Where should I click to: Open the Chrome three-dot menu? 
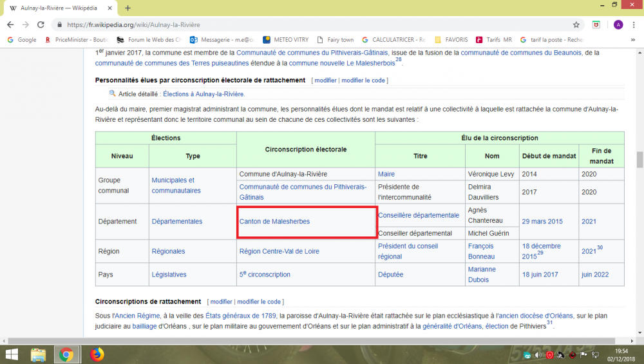pos(634,24)
